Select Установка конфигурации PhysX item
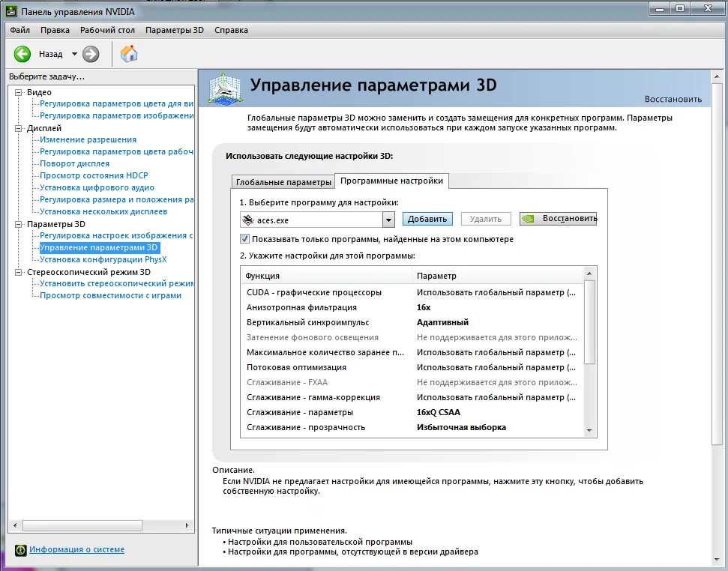 click(x=103, y=260)
